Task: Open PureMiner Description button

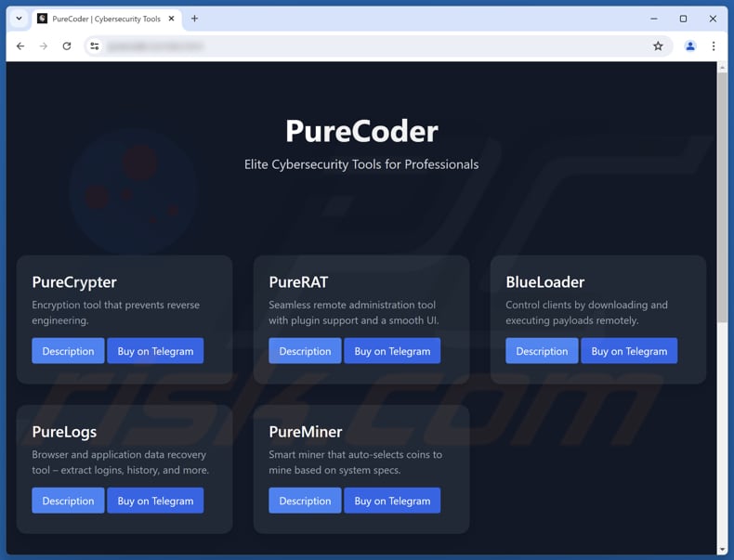Action: [305, 501]
